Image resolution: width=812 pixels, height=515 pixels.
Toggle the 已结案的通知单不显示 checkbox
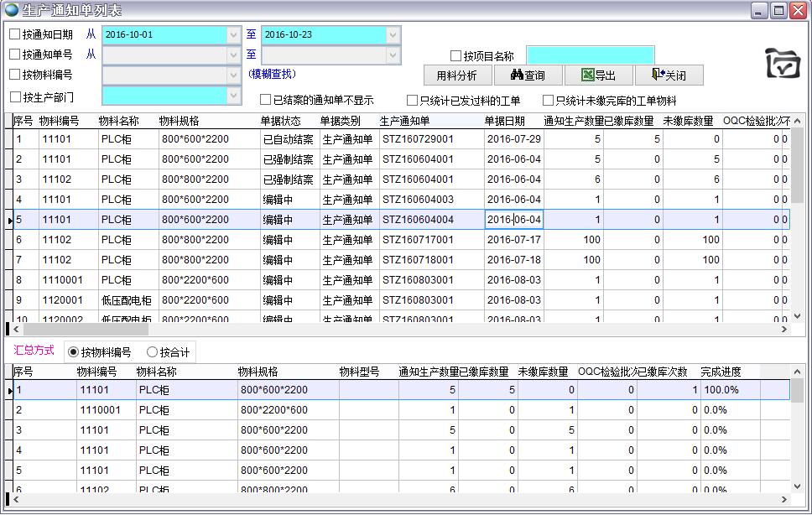click(266, 100)
